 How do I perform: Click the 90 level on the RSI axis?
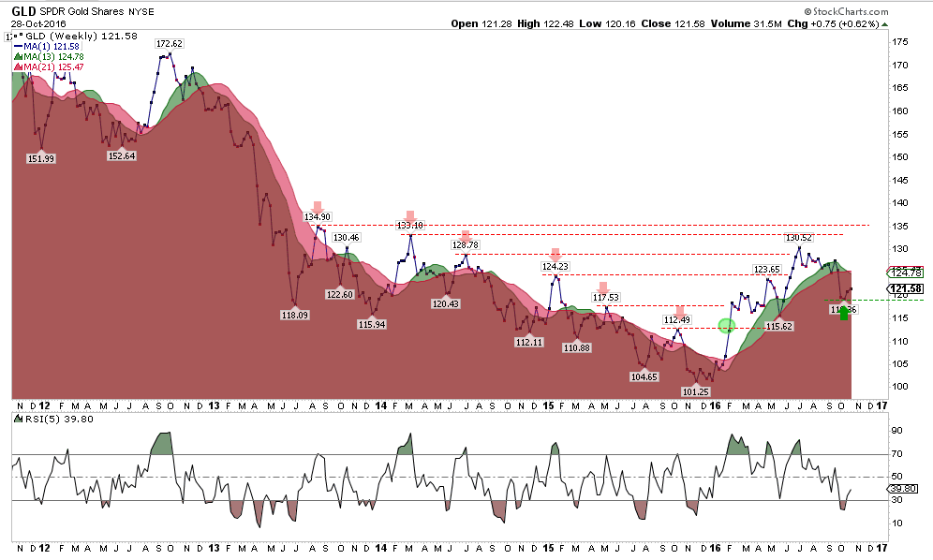coord(896,431)
